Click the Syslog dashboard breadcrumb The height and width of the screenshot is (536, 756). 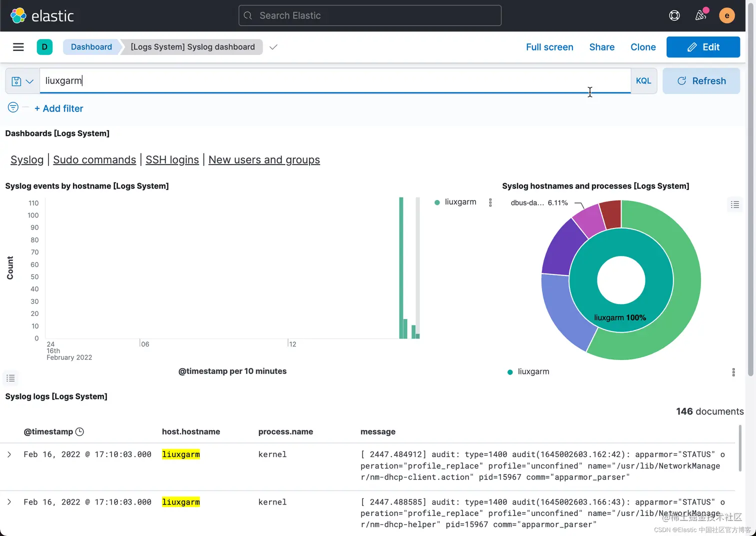click(x=192, y=47)
